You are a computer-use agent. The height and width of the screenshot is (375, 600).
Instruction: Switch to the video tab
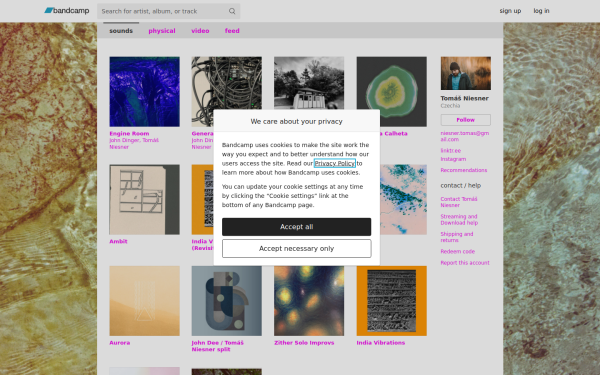coord(200,31)
